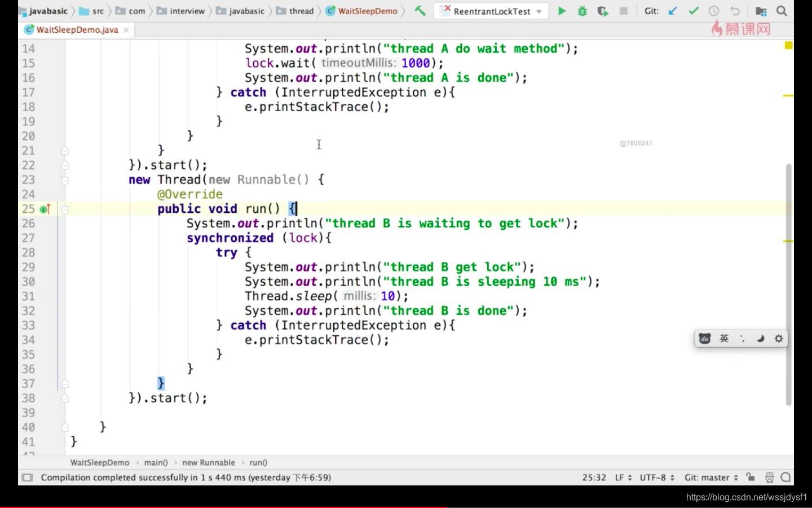Open the ReentrantLockTest run configuration dropdown
Screen dimensions: 812x508
(491, 11)
